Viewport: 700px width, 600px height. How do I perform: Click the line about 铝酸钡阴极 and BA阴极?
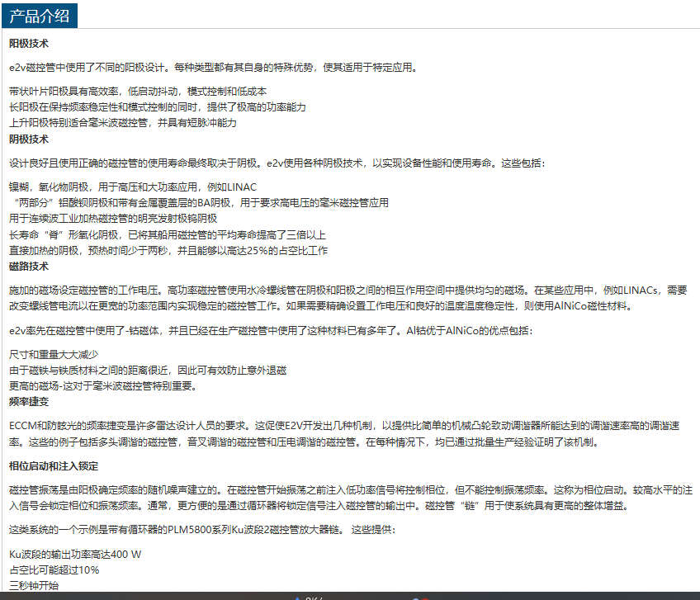(198, 202)
